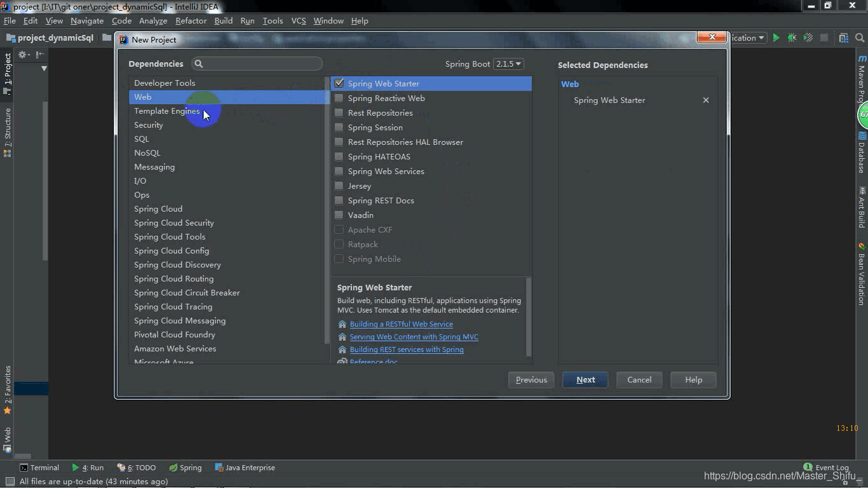Go back with the Previous button

click(531, 380)
